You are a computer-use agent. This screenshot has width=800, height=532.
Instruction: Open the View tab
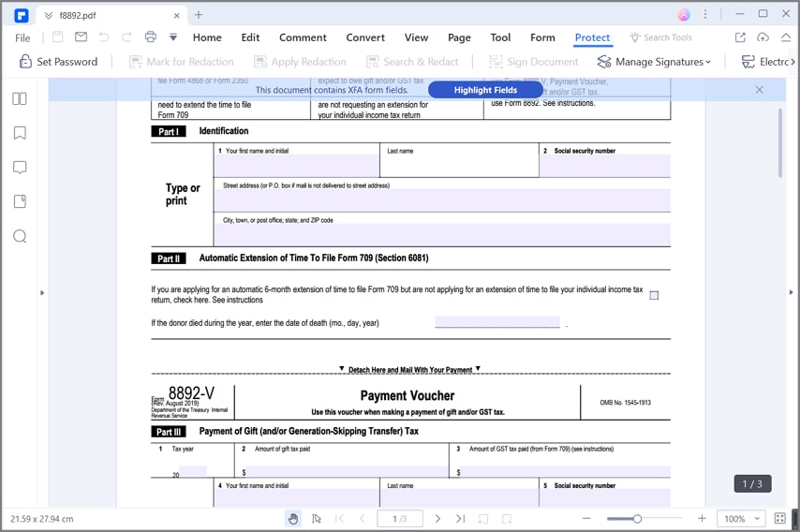coord(416,37)
